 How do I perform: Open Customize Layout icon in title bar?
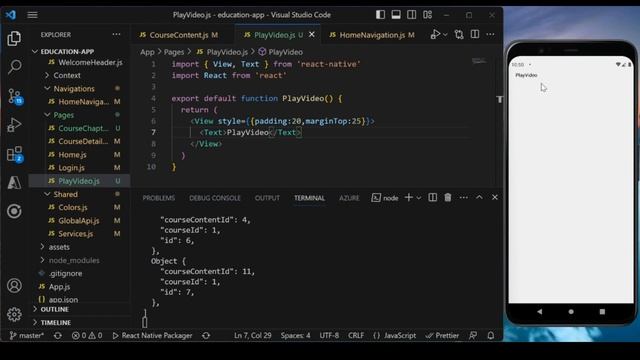coord(427,15)
